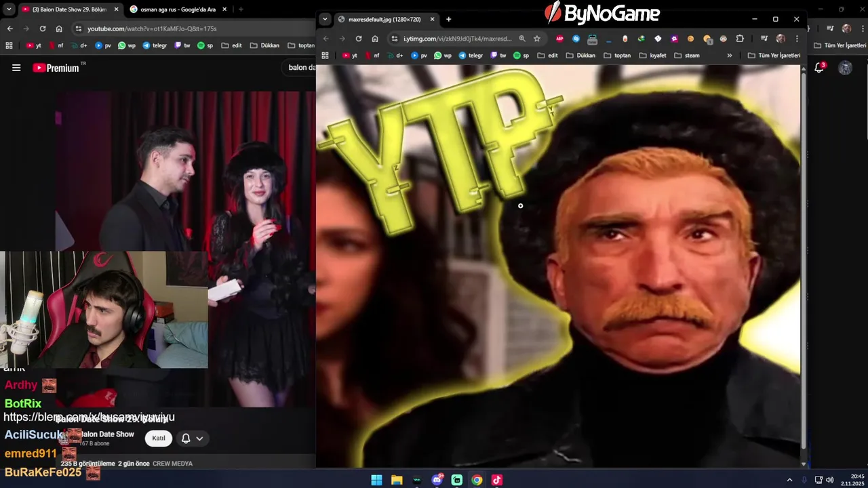
Task: Bookmark the image page with star icon
Action: (537, 39)
